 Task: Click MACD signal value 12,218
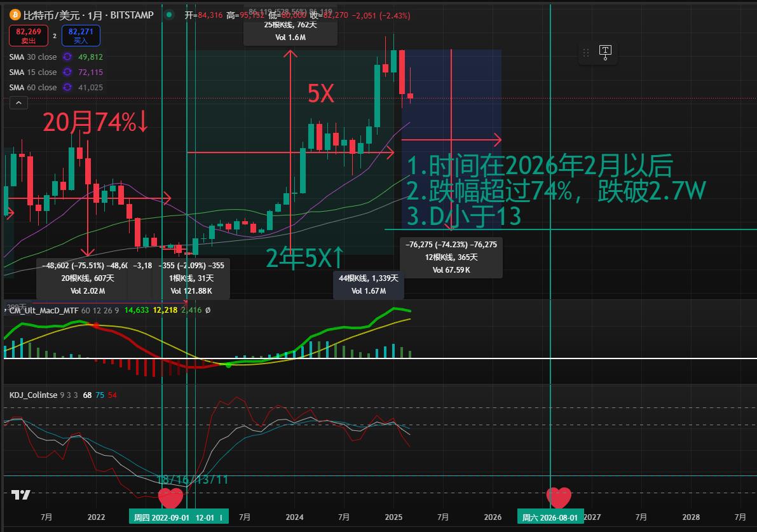[165, 310]
